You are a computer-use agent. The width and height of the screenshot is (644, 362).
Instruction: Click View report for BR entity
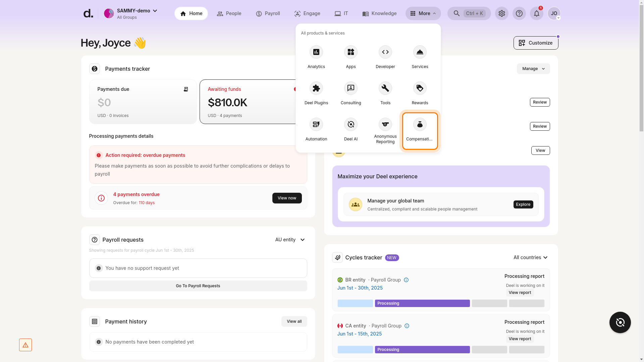coord(520,293)
